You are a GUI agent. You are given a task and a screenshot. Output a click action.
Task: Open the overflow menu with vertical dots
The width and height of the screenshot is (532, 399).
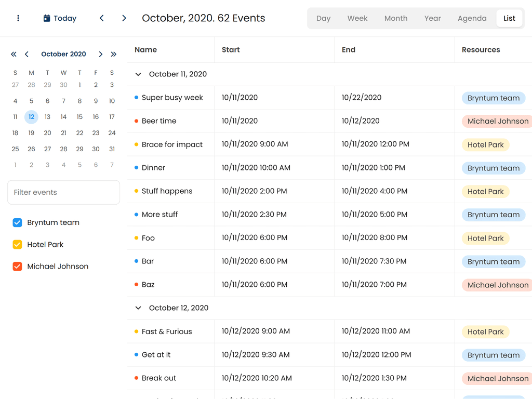point(18,18)
